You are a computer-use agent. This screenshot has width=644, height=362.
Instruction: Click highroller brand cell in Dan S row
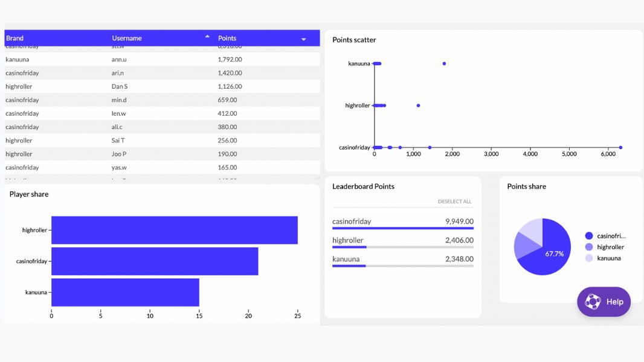19,86
